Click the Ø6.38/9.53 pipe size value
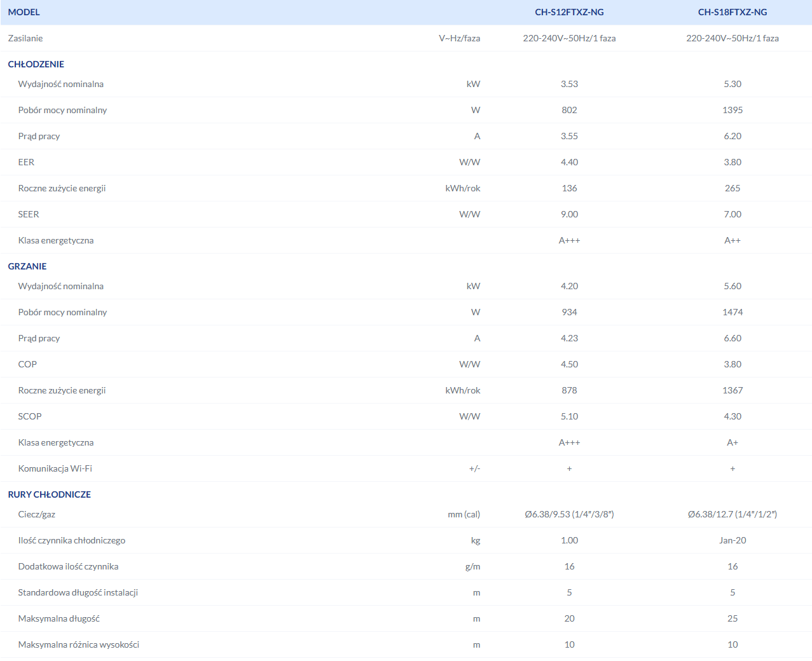The image size is (812, 661). click(569, 514)
